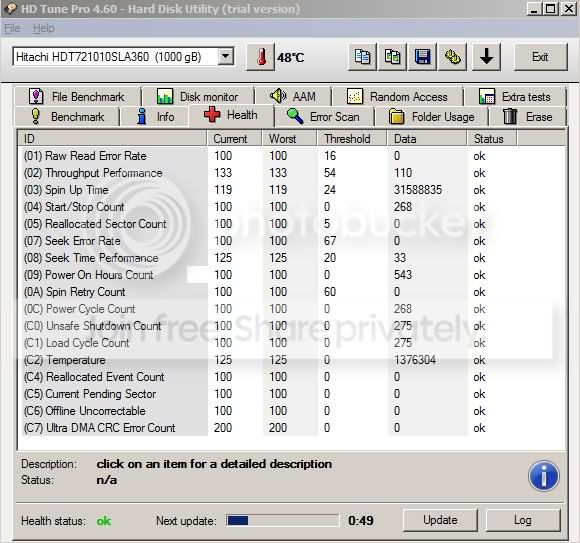Open the Benchmark tab
This screenshot has height=543, width=580.
pyautogui.click(x=67, y=117)
